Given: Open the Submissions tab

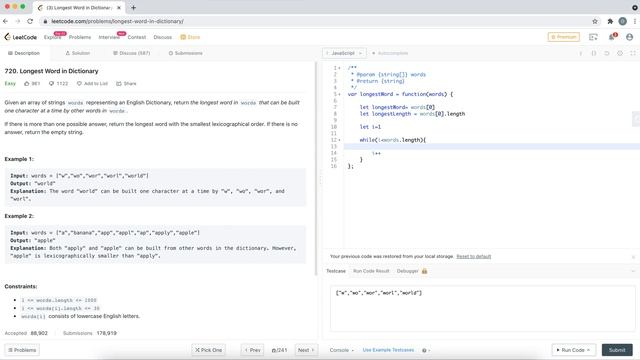Looking at the screenshot, I should [x=186, y=53].
